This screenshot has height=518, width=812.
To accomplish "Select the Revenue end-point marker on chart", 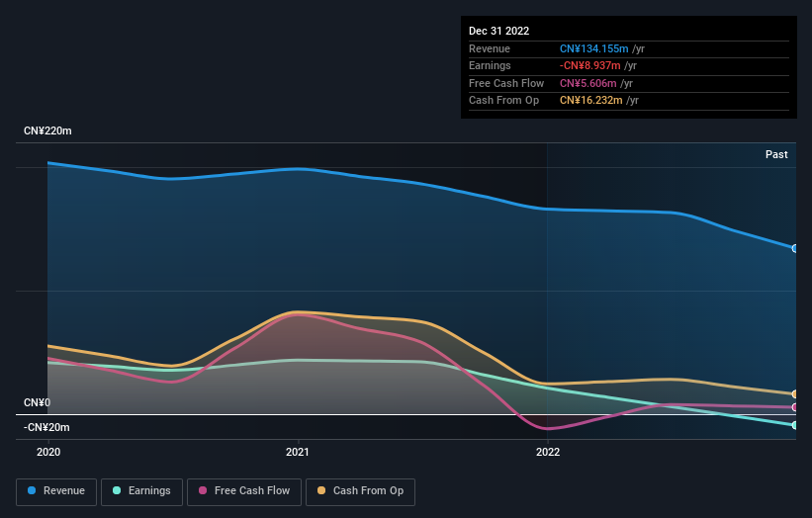I will 794,248.
